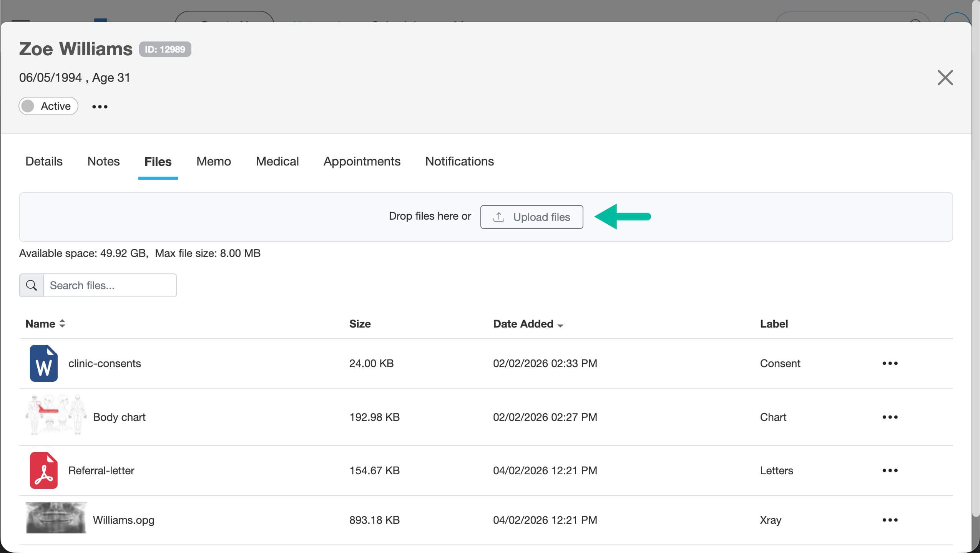Open the actions menu for clinic-consents
The height and width of the screenshot is (553, 980).
click(890, 363)
